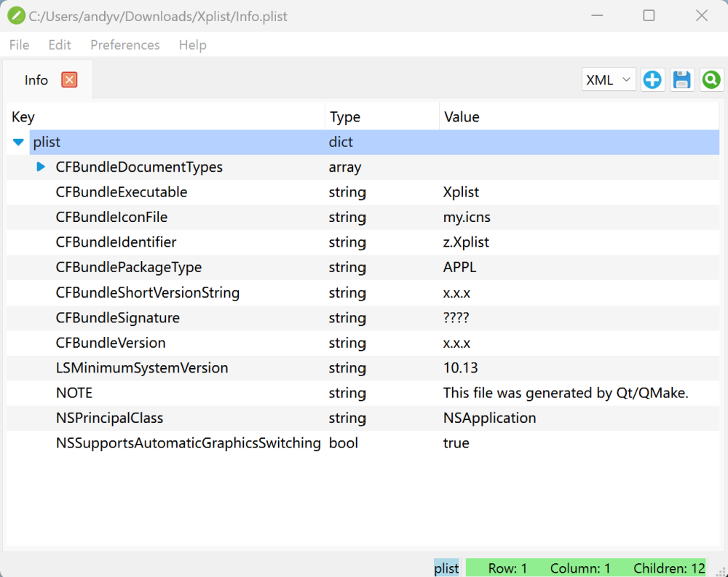728x577 pixels.
Task: Open the File menu
Action: point(19,45)
